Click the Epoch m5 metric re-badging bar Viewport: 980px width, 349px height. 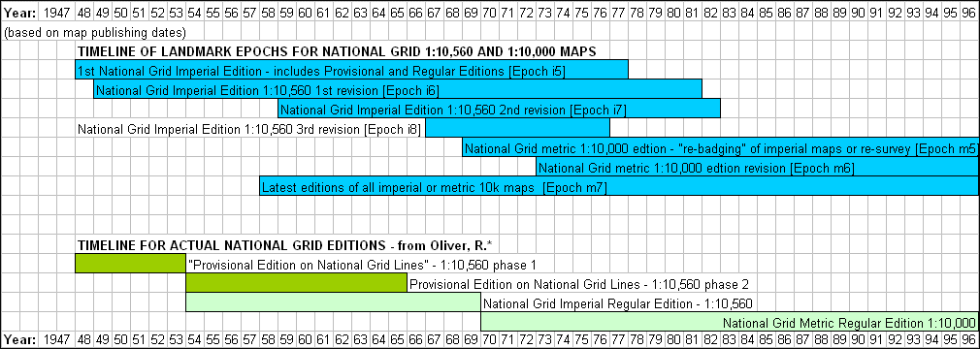721,146
